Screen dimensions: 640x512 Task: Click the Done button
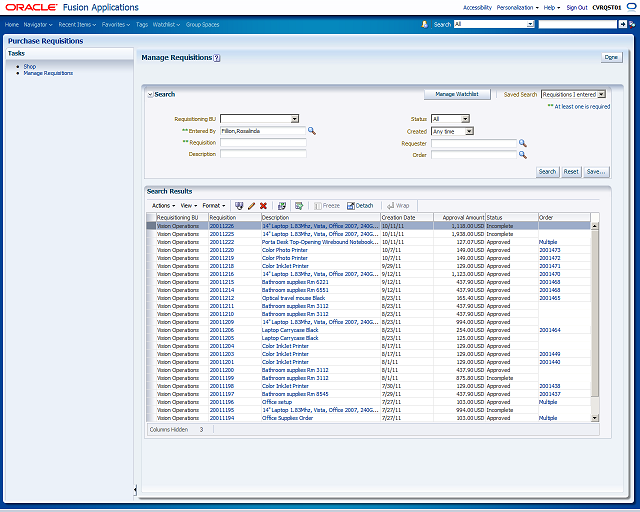[611, 57]
